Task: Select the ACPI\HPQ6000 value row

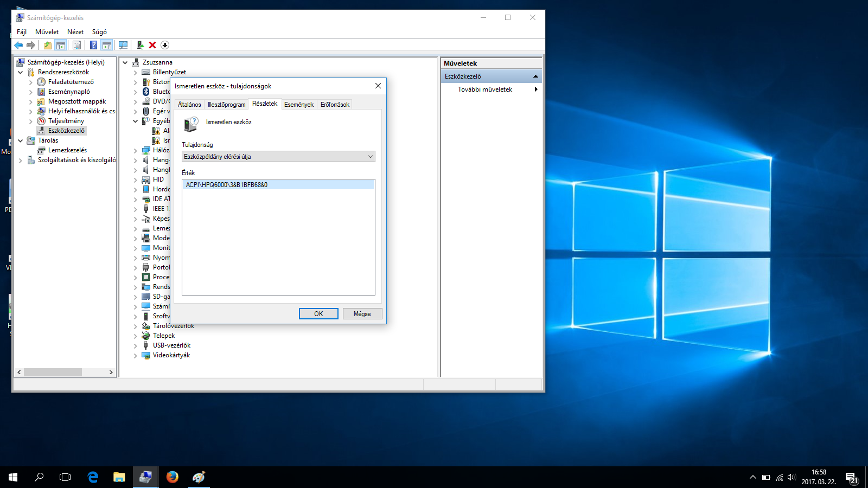Action: (x=278, y=185)
